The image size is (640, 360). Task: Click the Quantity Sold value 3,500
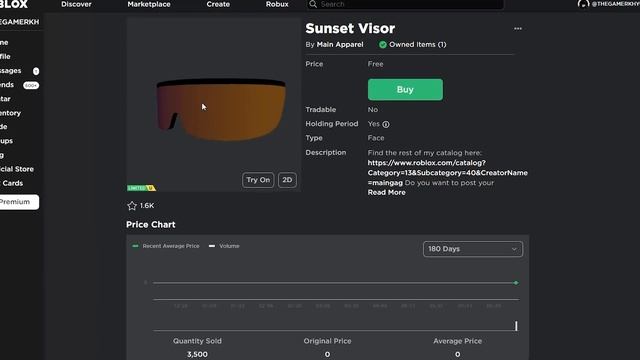point(197,354)
